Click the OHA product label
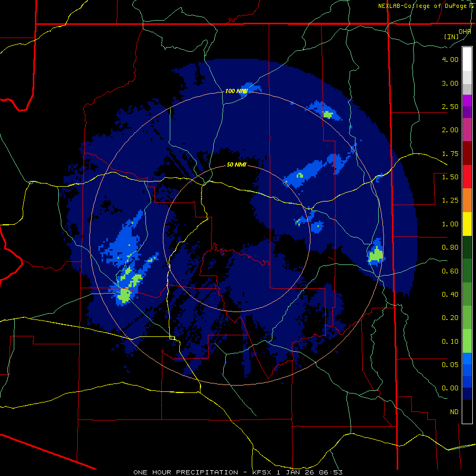This screenshot has height=476, width=476. (465, 31)
